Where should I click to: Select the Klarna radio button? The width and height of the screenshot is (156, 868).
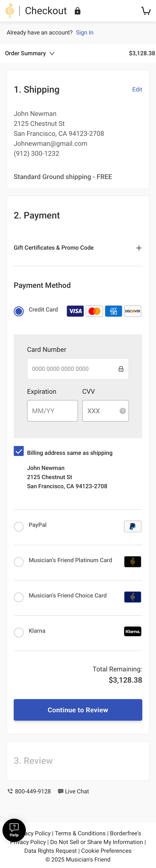[x=19, y=632]
